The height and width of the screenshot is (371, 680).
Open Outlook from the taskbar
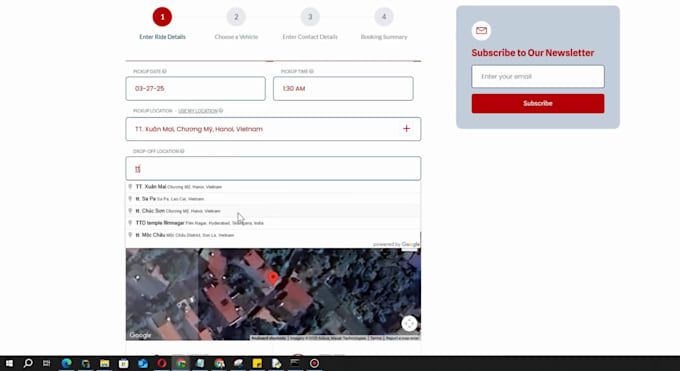(x=143, y=363)
